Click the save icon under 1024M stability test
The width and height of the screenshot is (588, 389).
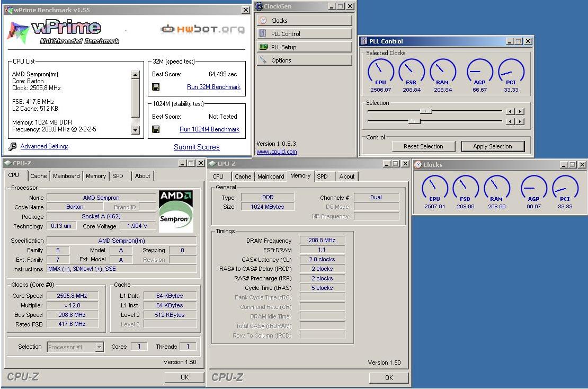click(x=156, y=129)
